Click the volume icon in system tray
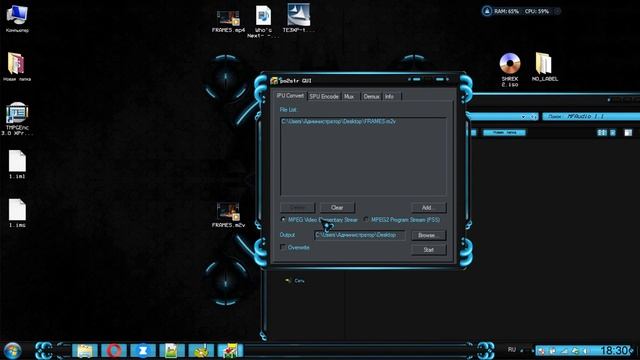This screenshot has width=640, height=360. [x=586, y=351]
